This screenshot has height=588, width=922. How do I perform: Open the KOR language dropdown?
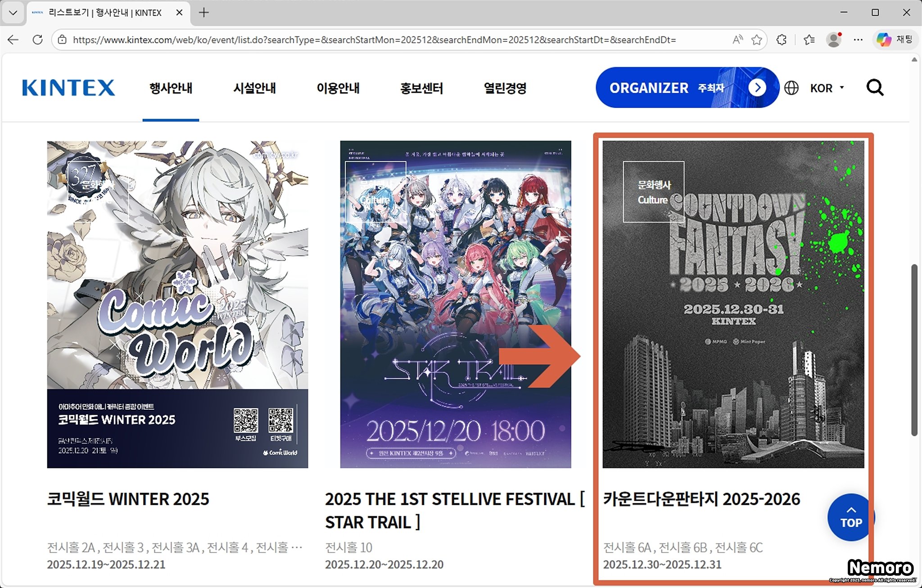coord(827,88)
